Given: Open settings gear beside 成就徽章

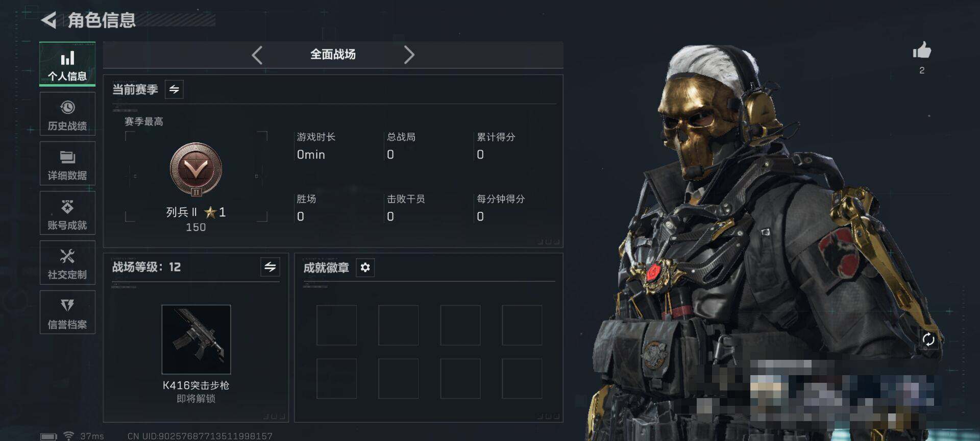Looking at the screenshot, I should coord(365,267).
